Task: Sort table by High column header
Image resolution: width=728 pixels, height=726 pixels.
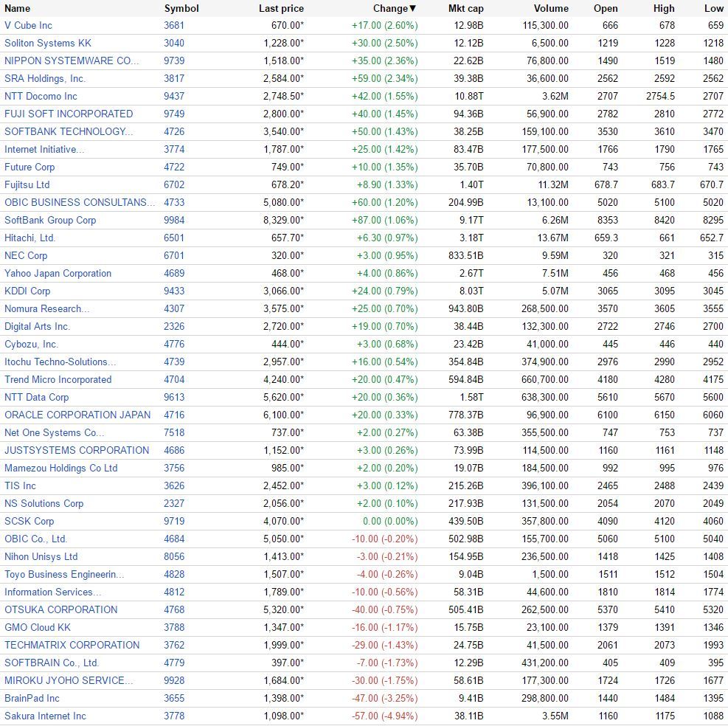Action: (x=664, y=8)
